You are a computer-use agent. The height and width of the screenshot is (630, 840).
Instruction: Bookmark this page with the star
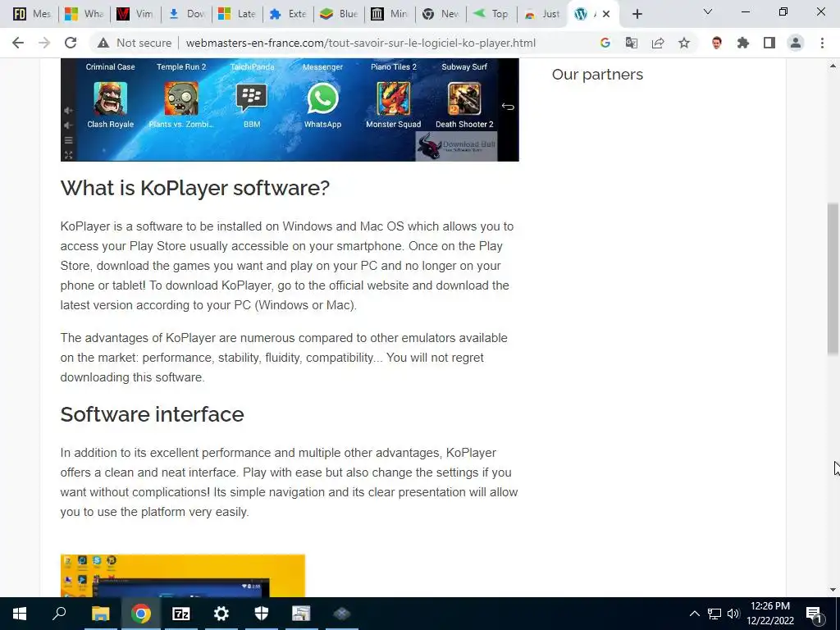click(x=684, y=43)
